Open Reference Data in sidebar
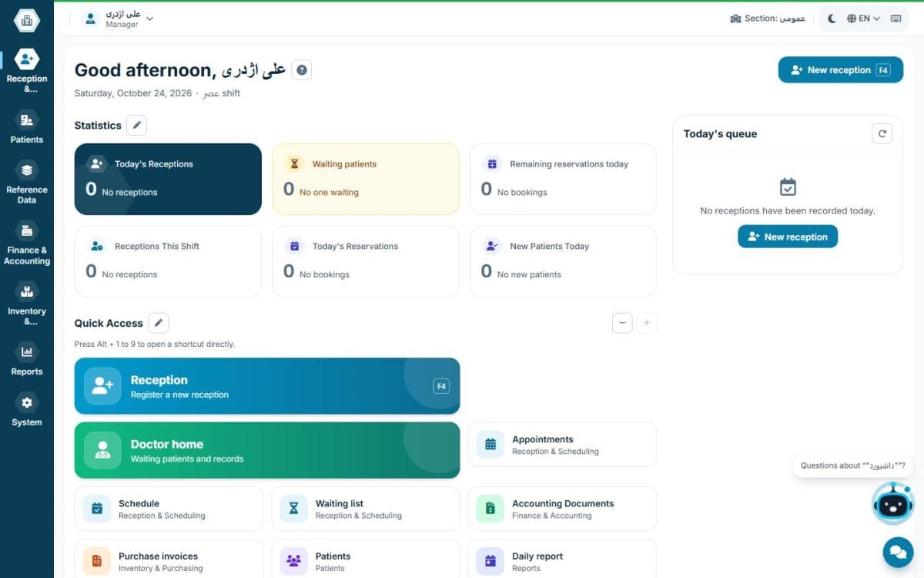The height and width of the screenshot is (578, 924). (x=27, y=183)
